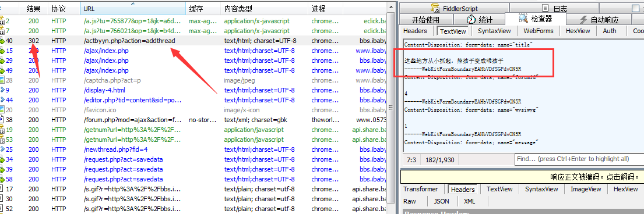Open the ImageView response tab
644x214 pixels.
585,189
